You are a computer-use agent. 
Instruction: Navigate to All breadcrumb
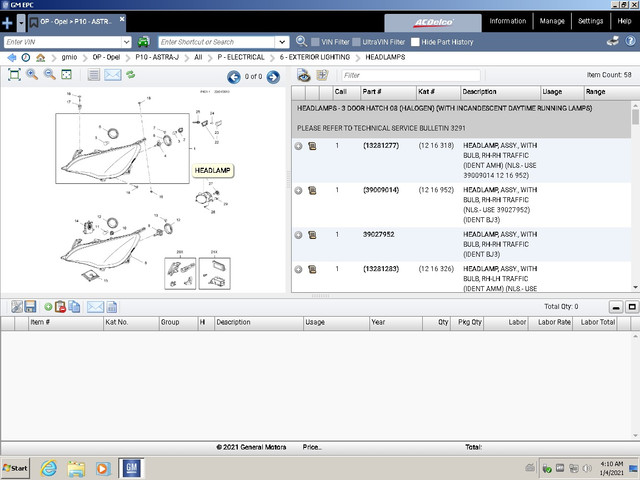(198, 57)
